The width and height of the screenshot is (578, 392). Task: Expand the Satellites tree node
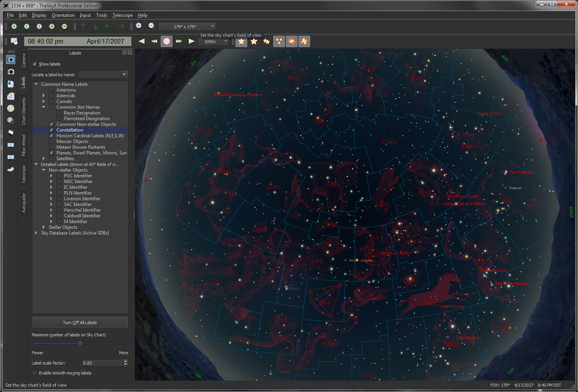tap(43, 159)
